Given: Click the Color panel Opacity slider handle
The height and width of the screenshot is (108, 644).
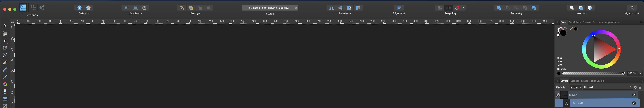Looking at the screenshot, I should tap(623, 73).
